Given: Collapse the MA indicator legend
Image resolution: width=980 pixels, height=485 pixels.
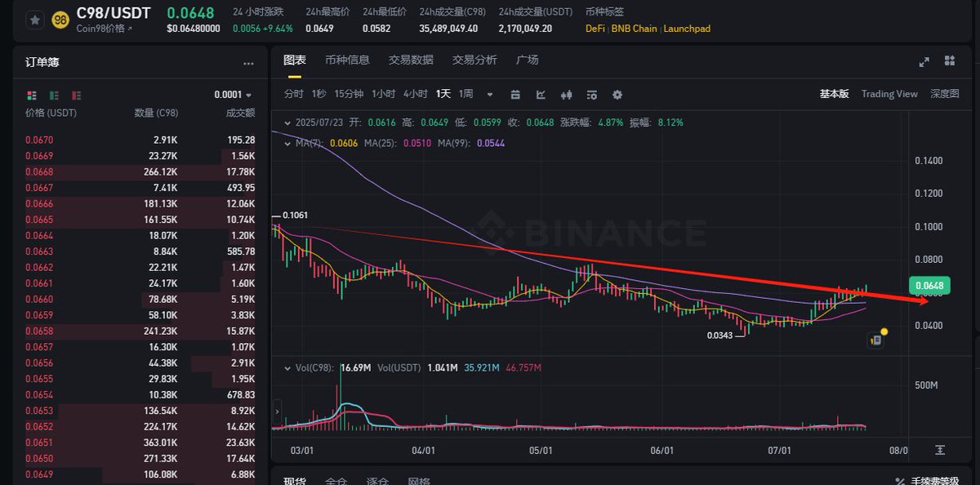Looking at the screenshot, I should pyautogui.click(x=286, y=143).
